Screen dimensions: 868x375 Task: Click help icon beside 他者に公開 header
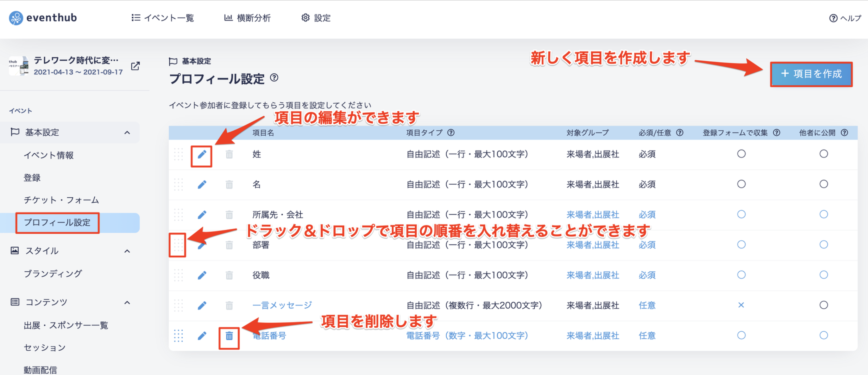pyautogui.click(x=844, y=132)
